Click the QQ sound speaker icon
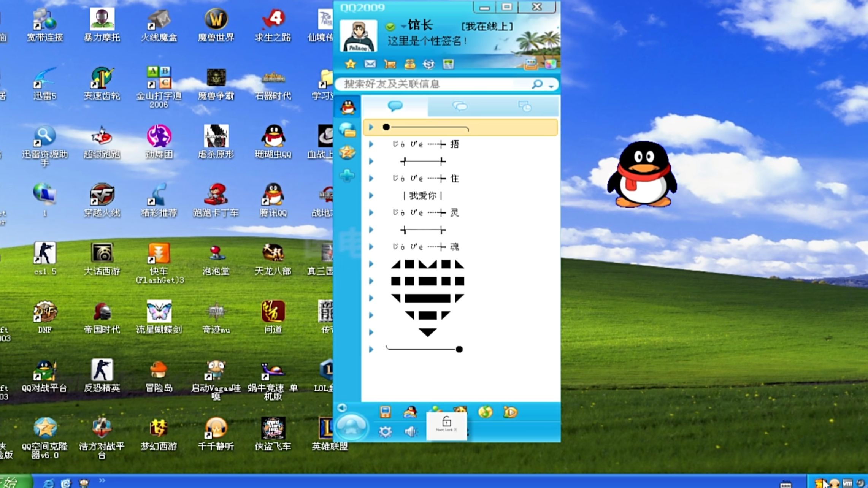 [411, 432]
